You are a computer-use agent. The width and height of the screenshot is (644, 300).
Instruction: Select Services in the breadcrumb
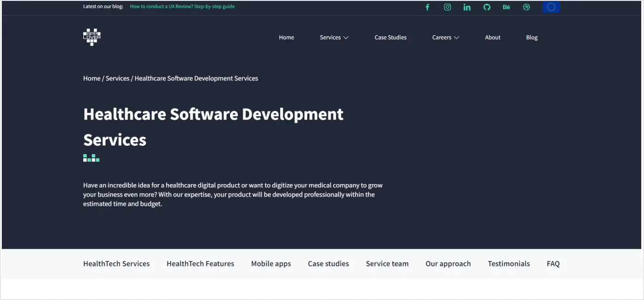(117, 78)
